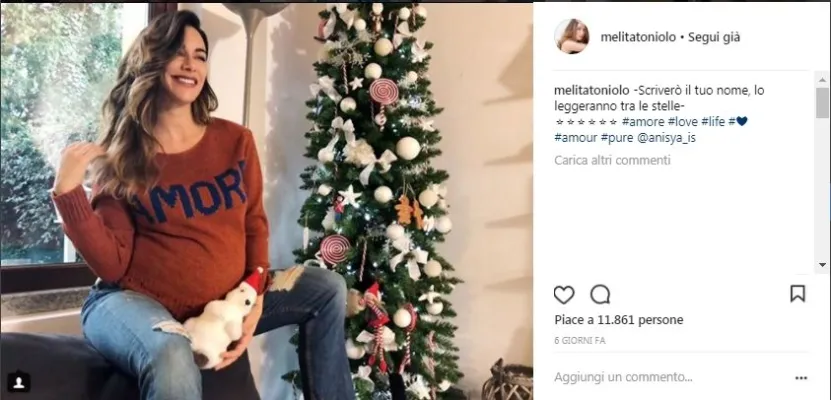The height and width of the screenshot is (400, 831).
Task: Like the post with the heart icon
Action: 564,294
